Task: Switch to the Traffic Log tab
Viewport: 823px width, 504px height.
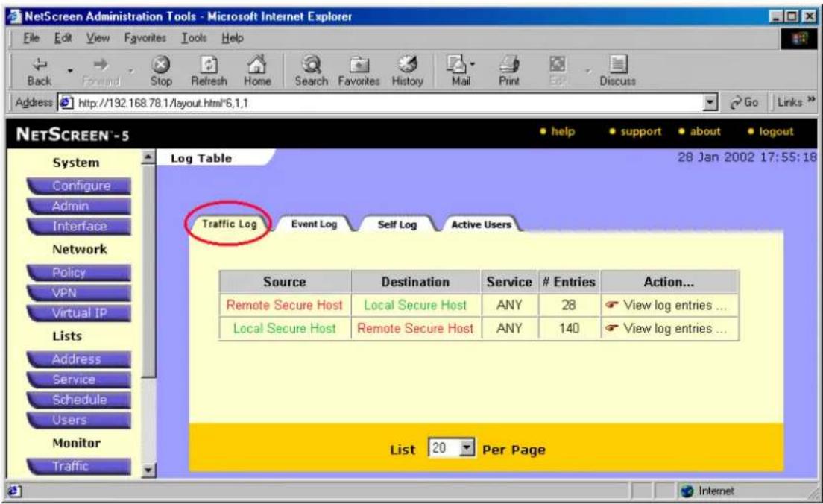Action: pos(230,224)
